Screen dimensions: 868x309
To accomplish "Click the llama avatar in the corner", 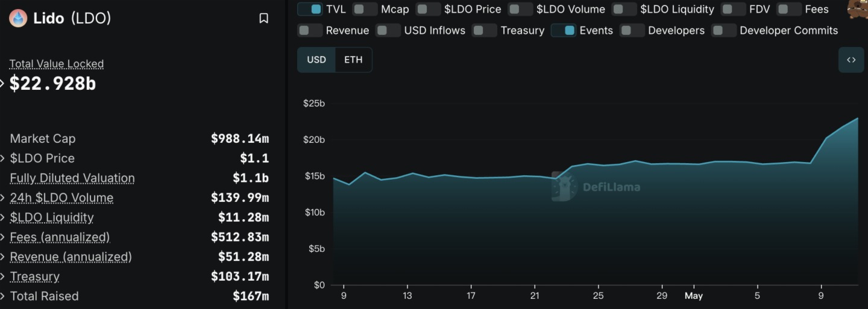I will 858,8.
